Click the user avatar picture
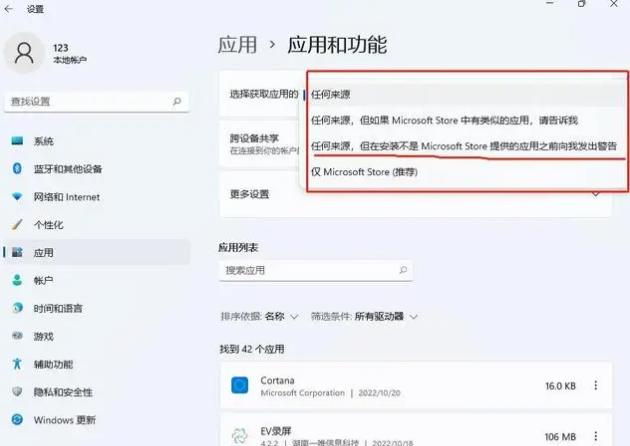Screen dimensions: 630x446 [24, 53]
